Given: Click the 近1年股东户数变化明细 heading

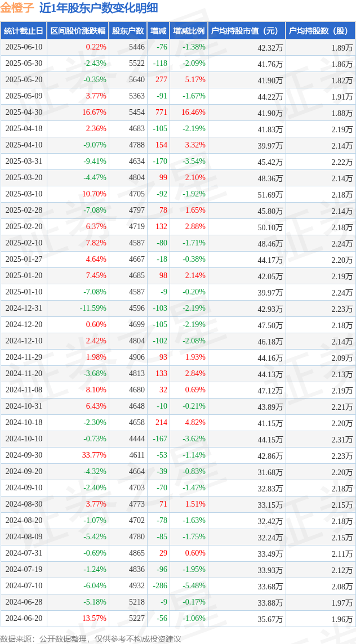Looking at the screenshot, I should pyautogui.click(x=99, y=8).
